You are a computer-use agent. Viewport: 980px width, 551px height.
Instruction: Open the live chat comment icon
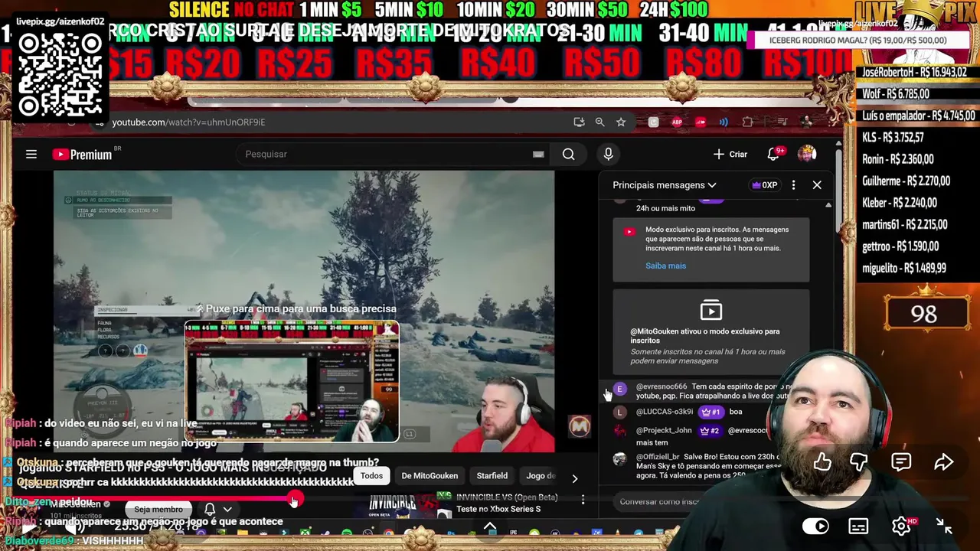[901, 462]
